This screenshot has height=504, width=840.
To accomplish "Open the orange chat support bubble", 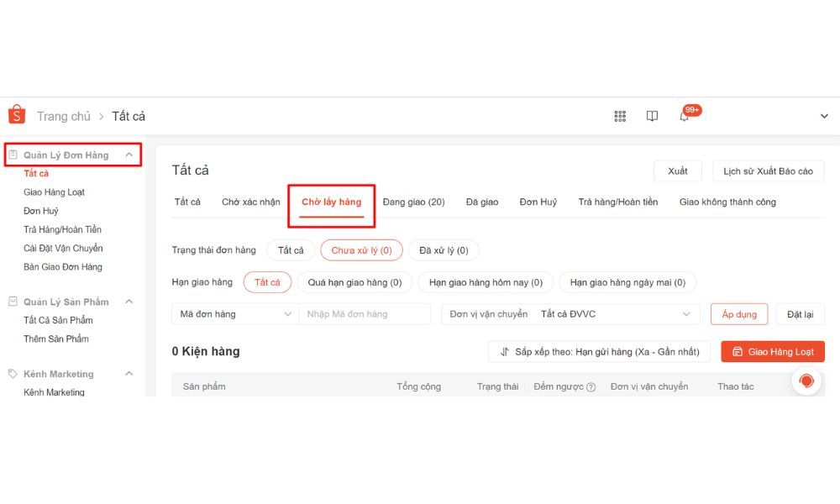I will [x=806, y=381].
